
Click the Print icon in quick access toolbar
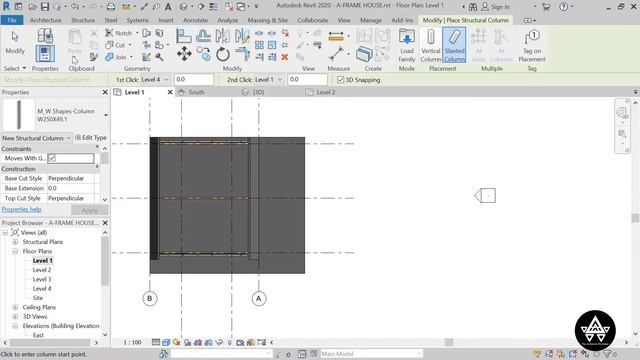tap(111, 7)
